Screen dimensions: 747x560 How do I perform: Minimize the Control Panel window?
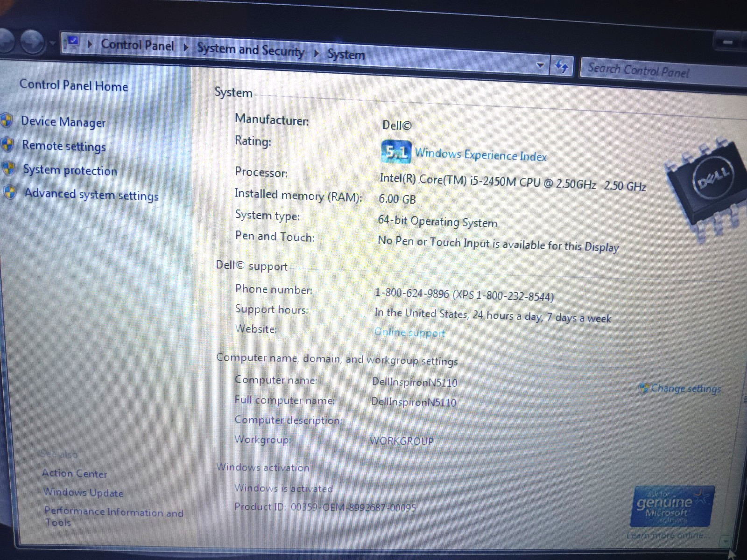point(728,42)
